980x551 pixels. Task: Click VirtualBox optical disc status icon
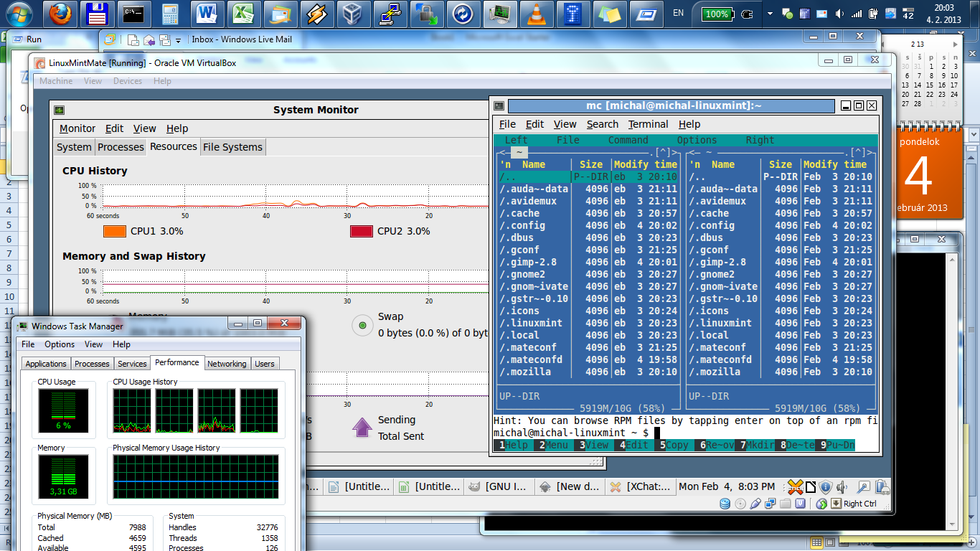coord(740,504)
